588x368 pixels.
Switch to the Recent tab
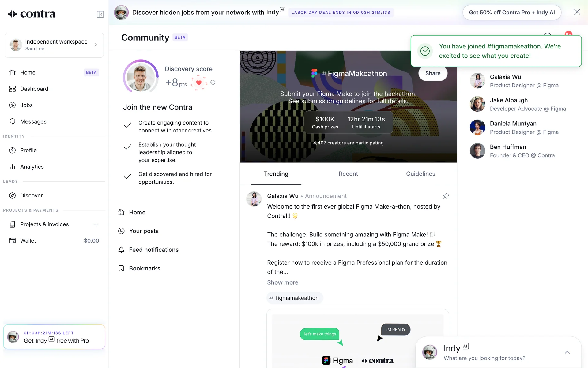point(348,174)
